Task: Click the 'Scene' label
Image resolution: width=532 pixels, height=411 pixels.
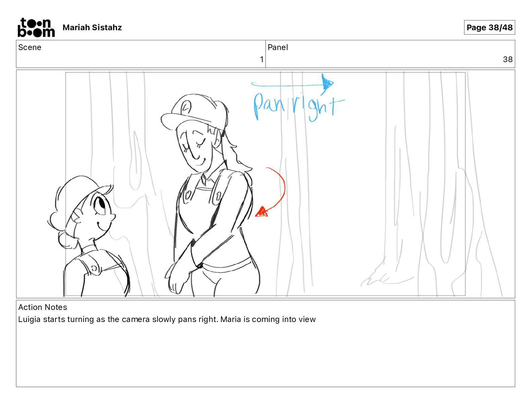Action: (x=30, y=47)
